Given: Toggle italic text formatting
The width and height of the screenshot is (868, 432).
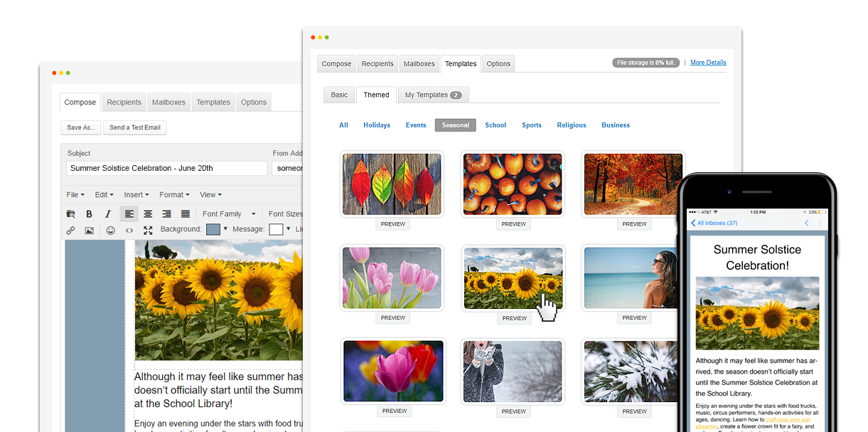Looking at the screenshot, I should [x=108, y=214].
